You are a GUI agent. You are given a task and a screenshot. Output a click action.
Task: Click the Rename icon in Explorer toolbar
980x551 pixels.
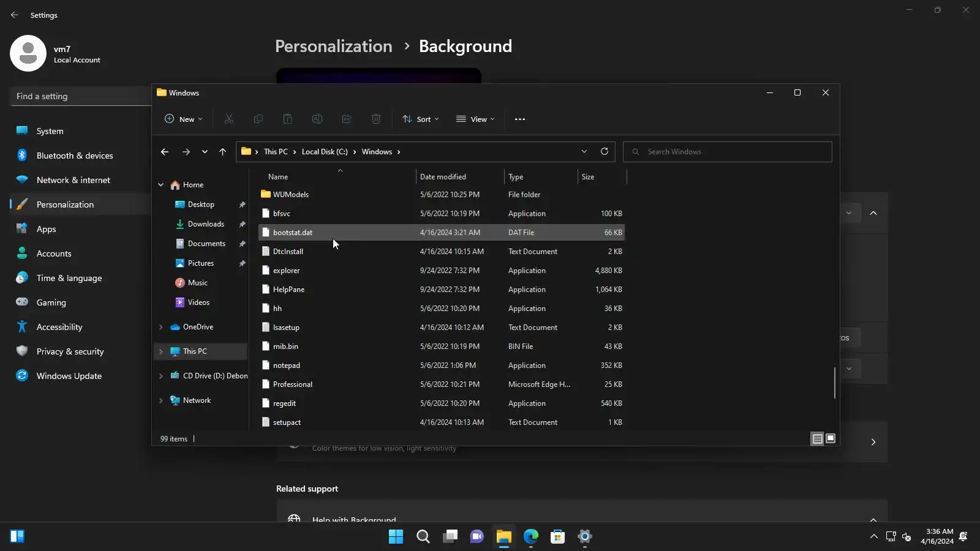pos(317,119)
